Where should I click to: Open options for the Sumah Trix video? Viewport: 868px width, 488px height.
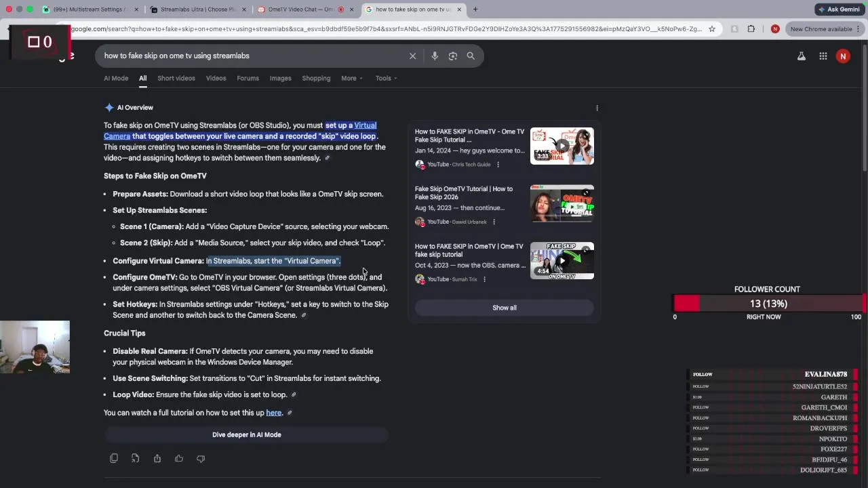(484, 279)
